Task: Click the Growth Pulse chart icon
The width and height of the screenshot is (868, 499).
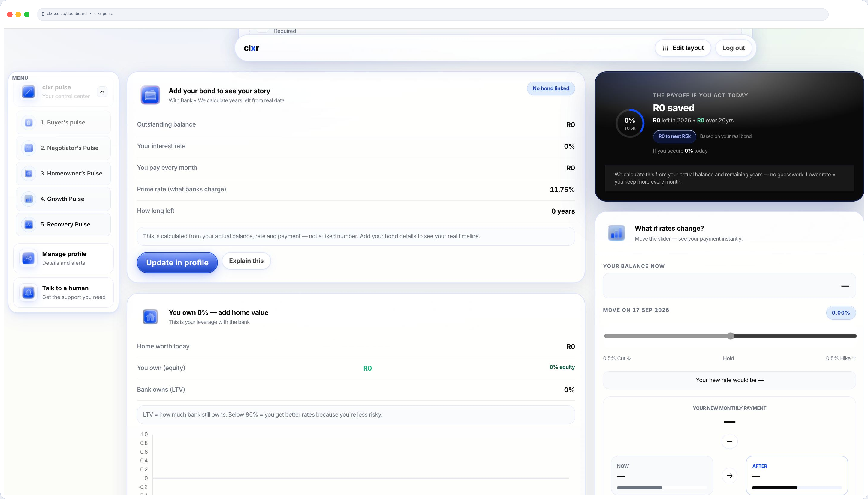Action: (29, 199)
